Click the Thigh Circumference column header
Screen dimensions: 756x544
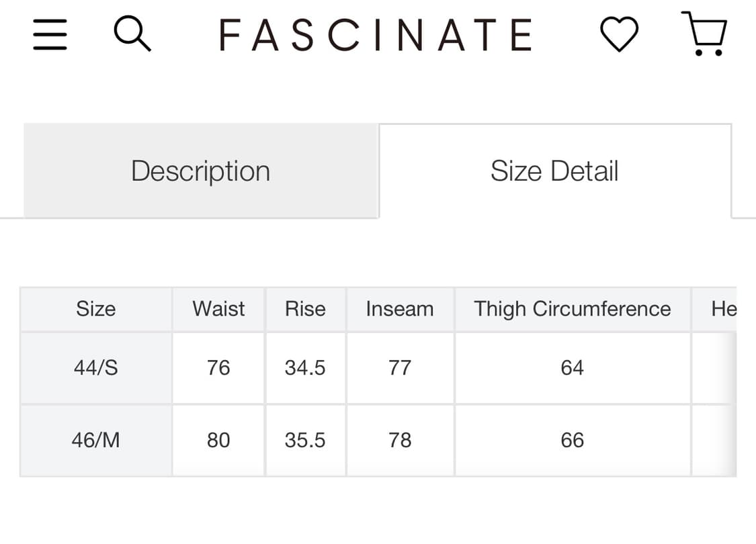click(x=573, y=309)
